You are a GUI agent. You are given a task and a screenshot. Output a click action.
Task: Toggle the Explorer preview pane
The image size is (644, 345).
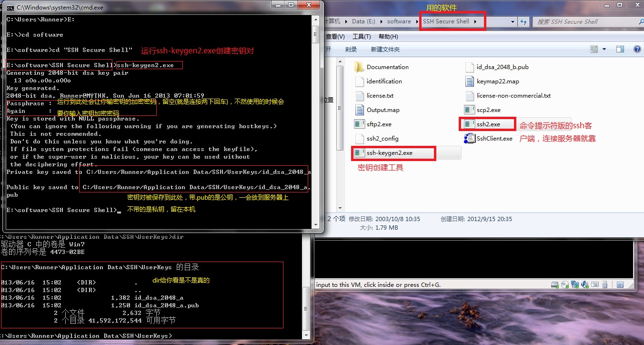(x=620, y=49)
